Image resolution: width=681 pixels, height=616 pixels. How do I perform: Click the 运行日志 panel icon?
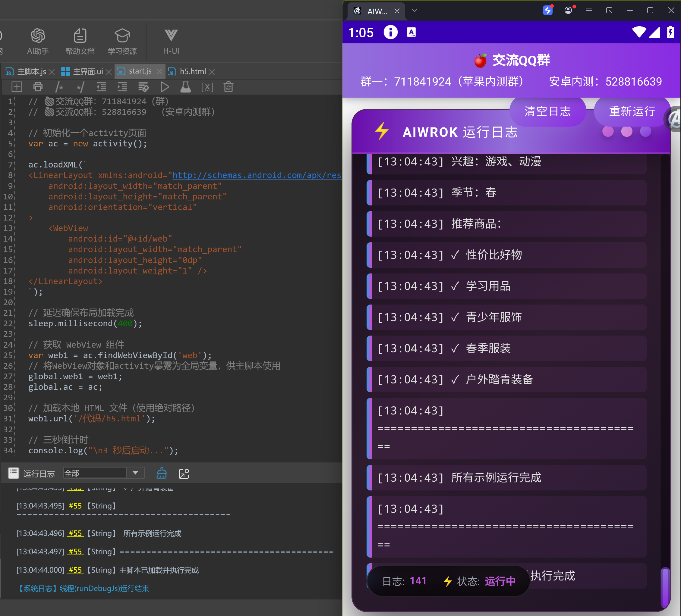[x=14, y=473]
